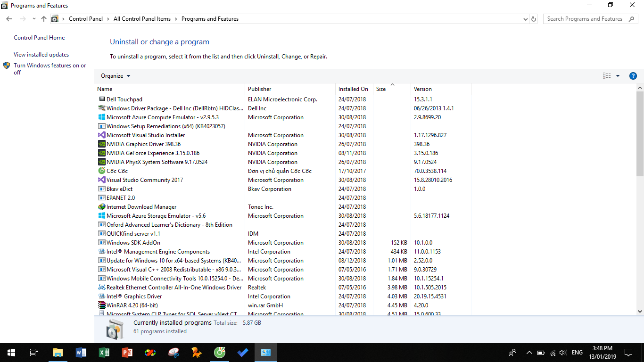This screenshot has width=644, height=362.
Task: Select EPANET 2.0 in the list
Action: (x=283, y=198)
